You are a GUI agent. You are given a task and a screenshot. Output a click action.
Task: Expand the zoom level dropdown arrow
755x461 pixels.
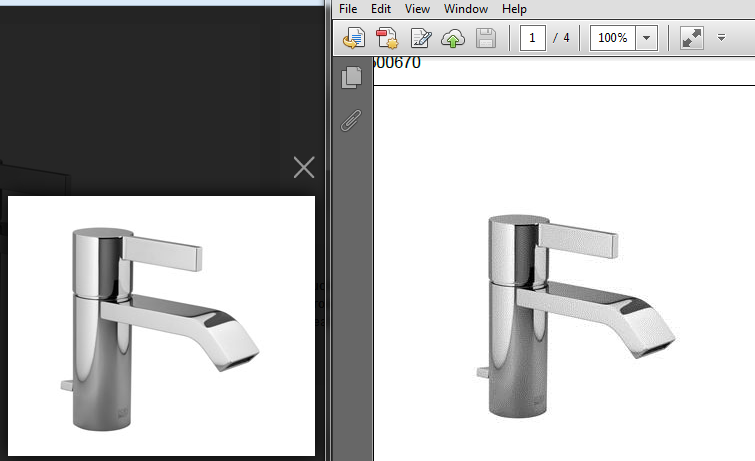646,39
